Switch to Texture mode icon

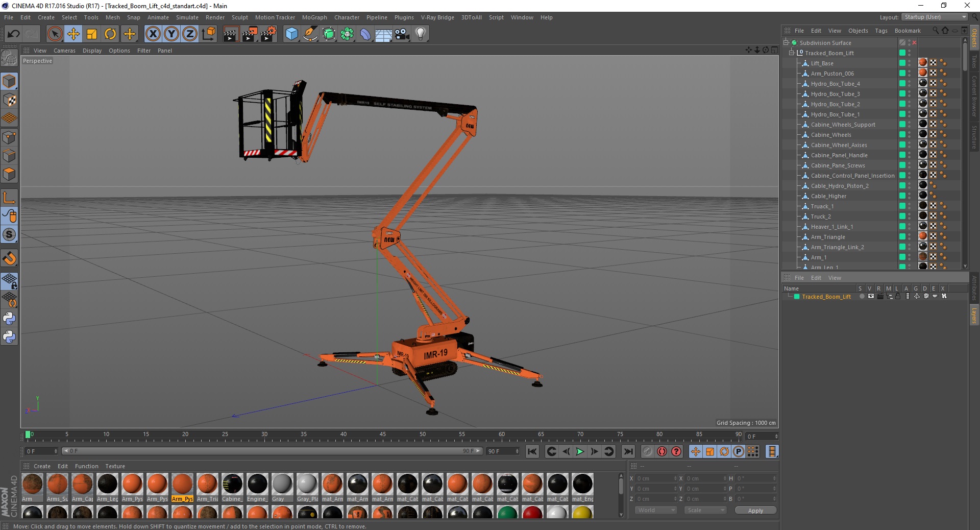click(x=9, y=100)
